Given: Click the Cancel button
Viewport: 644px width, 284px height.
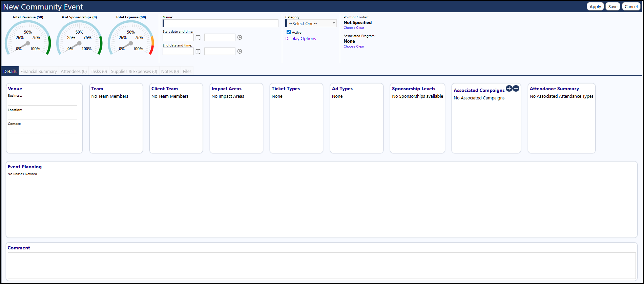Looking at the screenshot, I should (x=631, y=6).
